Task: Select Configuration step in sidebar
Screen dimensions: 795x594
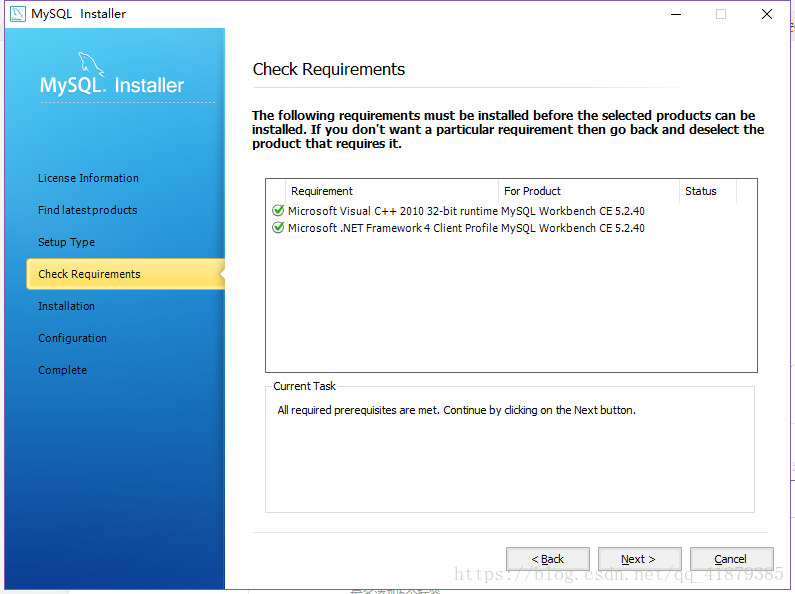Action: point(73,338)
